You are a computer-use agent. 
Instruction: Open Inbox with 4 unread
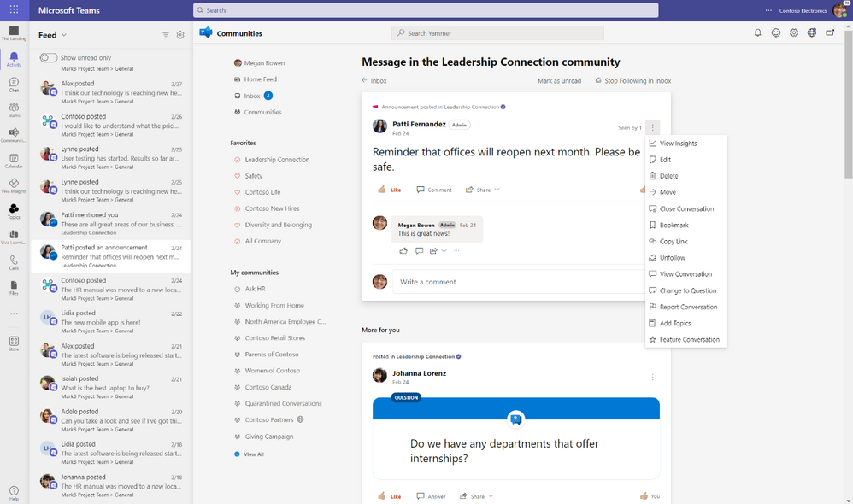(x=254, y=96)
